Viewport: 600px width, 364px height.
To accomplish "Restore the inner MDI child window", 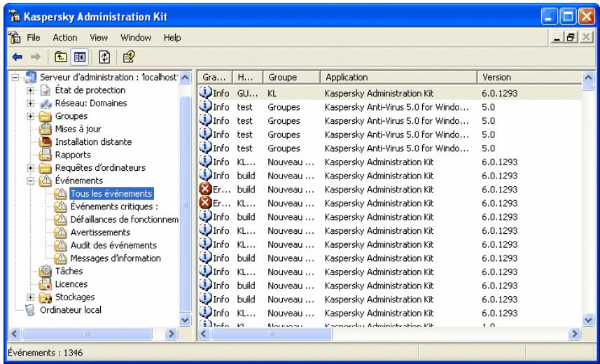I will click(x=571, y=38).
